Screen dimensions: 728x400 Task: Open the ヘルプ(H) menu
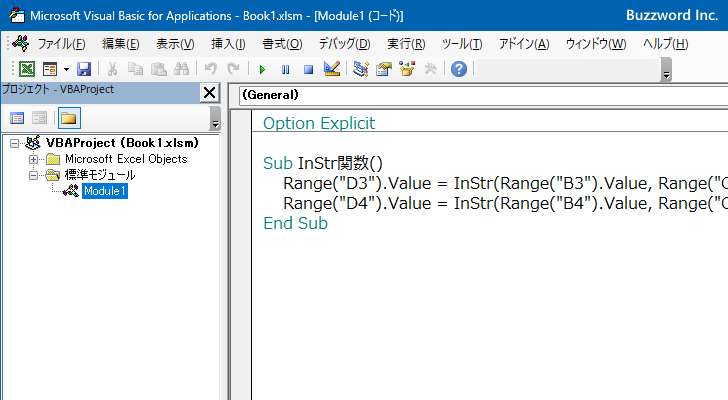point(665,44)
